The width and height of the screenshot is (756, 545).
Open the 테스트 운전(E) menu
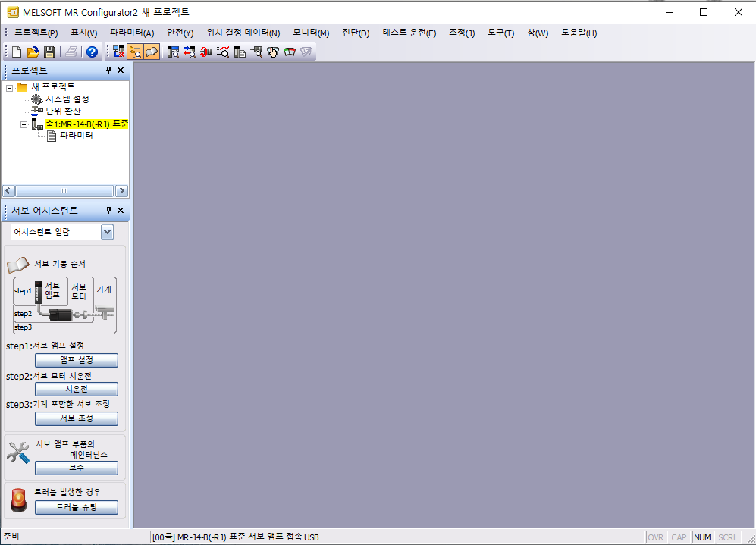click(409, 33)
